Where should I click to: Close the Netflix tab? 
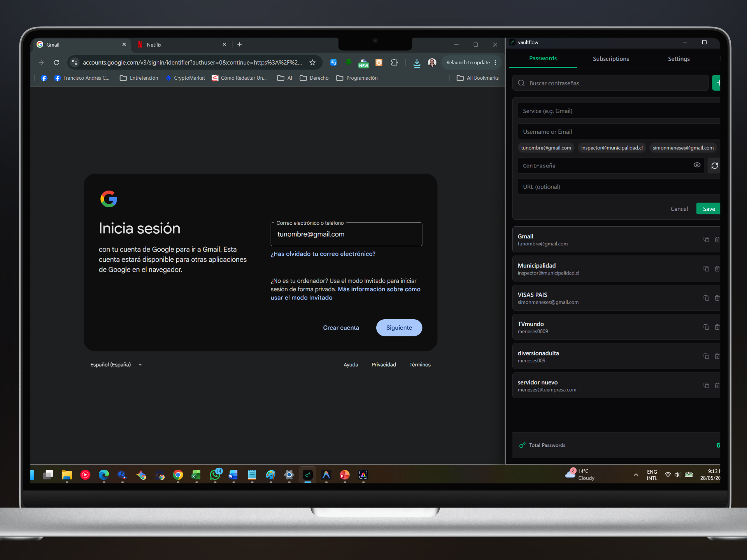click(x=224, y=45)
